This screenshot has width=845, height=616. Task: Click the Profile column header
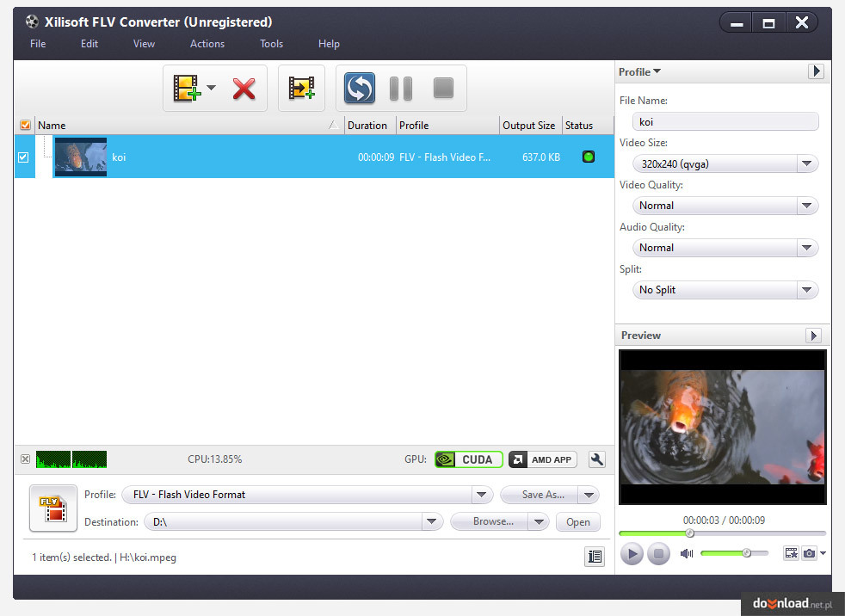[x=447, y=125]
